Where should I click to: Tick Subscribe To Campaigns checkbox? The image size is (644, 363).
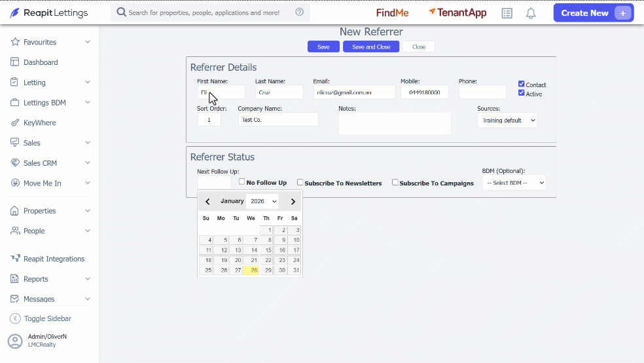(395, 182)
